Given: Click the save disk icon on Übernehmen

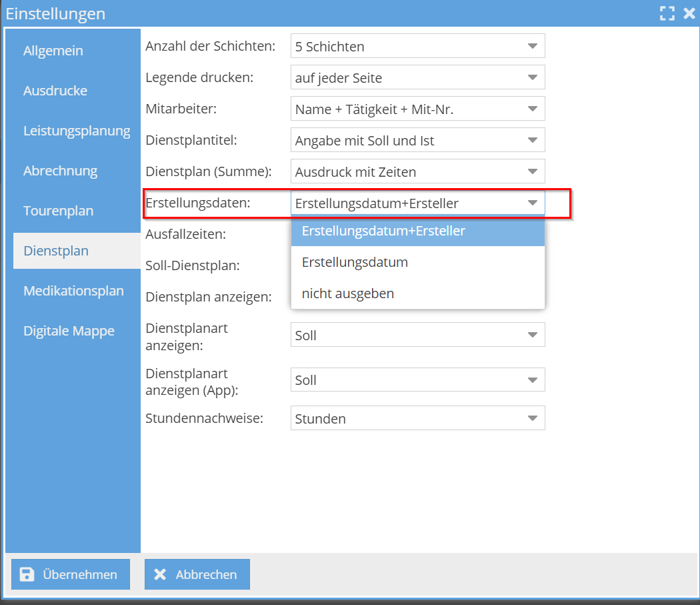Looking at the screenshot, I should pyautogui.click(x=27, y=574).
